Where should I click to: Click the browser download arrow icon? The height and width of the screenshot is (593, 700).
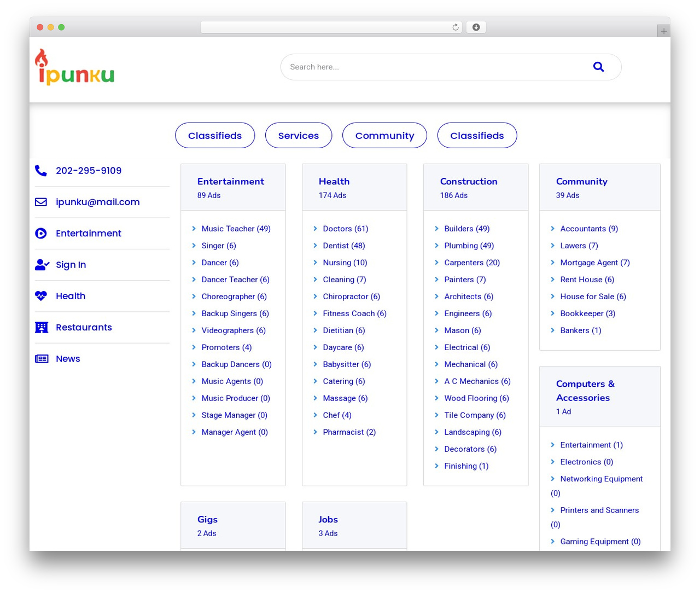[476, 27]
